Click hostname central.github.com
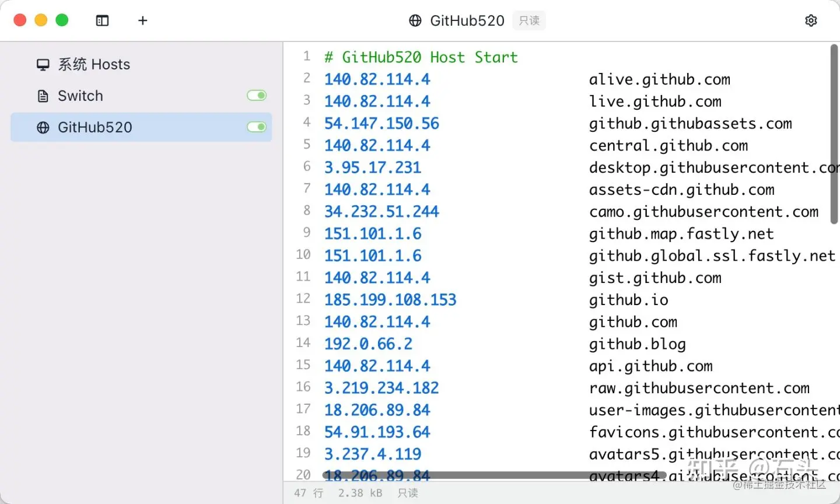Screen dimensions: 840x504 tap(668, 146)
